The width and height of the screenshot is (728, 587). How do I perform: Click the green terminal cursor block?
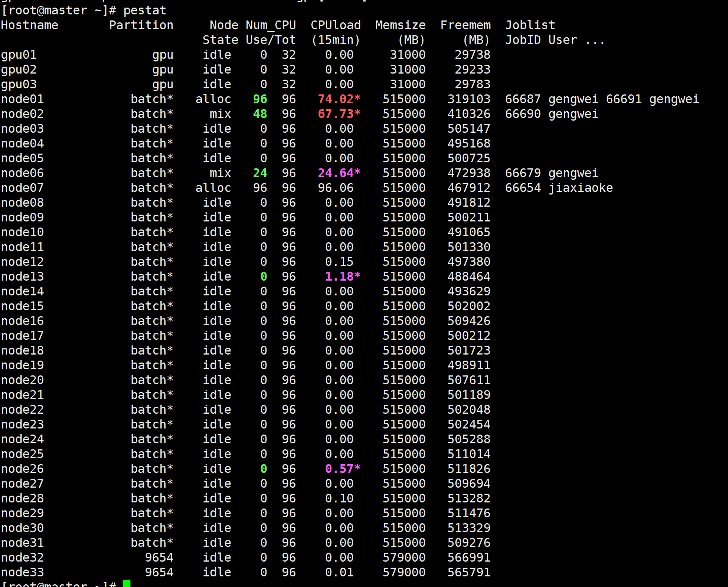pos(127,583)
